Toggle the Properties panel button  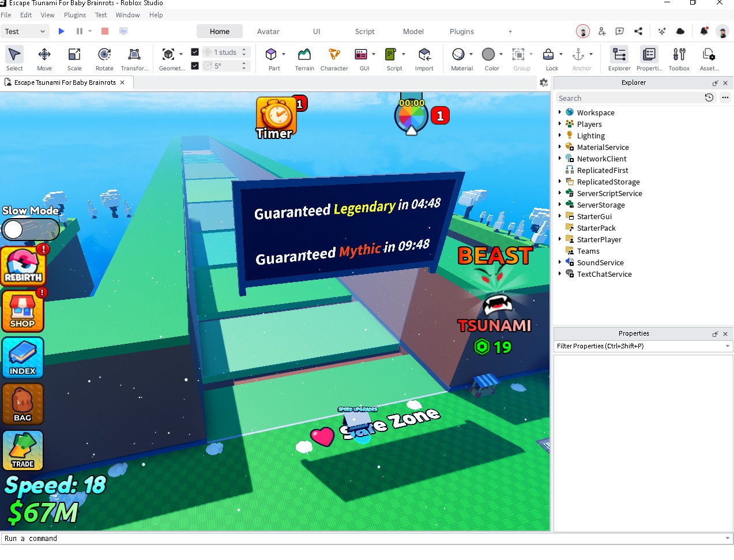coord(649,58)
